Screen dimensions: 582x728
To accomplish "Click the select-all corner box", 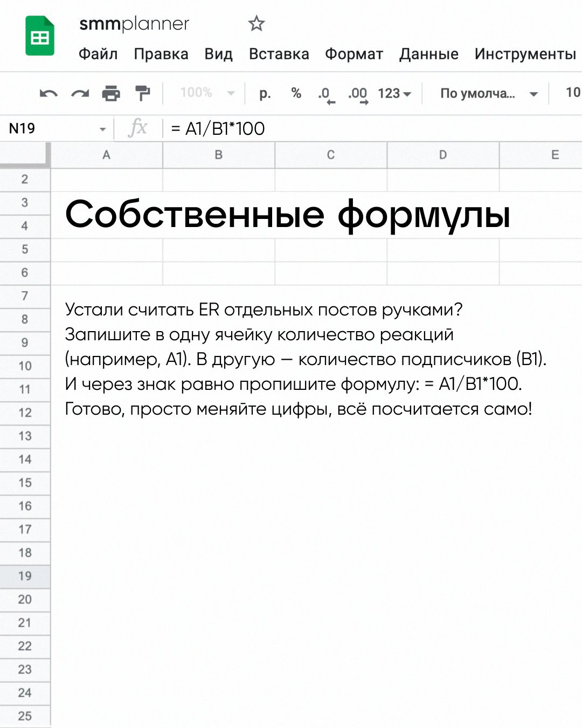I will pyautogui.click(x=25, y=155).
